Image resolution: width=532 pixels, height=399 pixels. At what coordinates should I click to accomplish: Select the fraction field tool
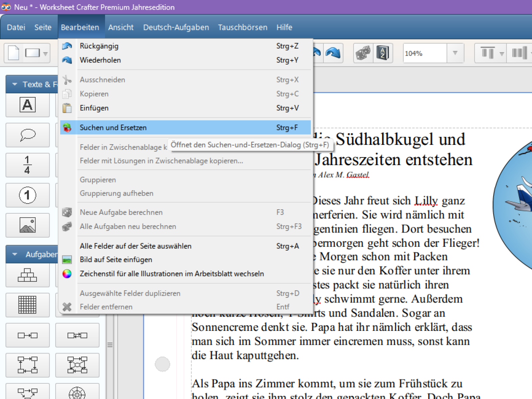(28, 165)
